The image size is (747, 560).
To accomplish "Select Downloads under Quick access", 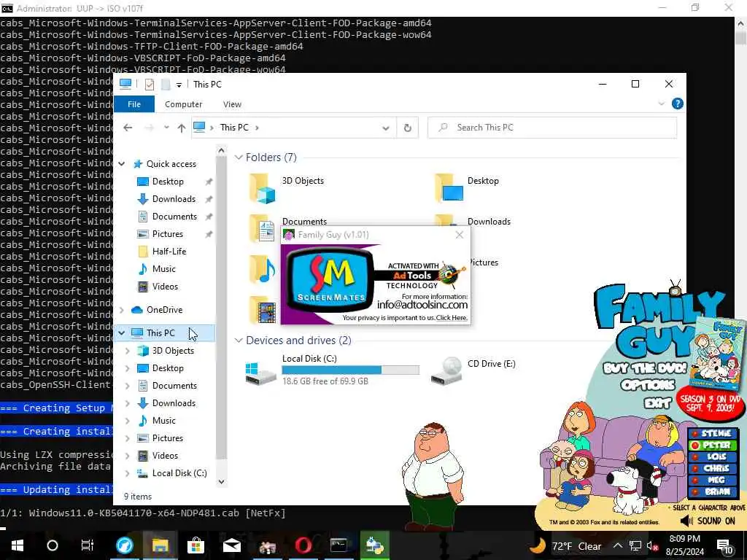I will pyautogui.click(x=174, y=199).
